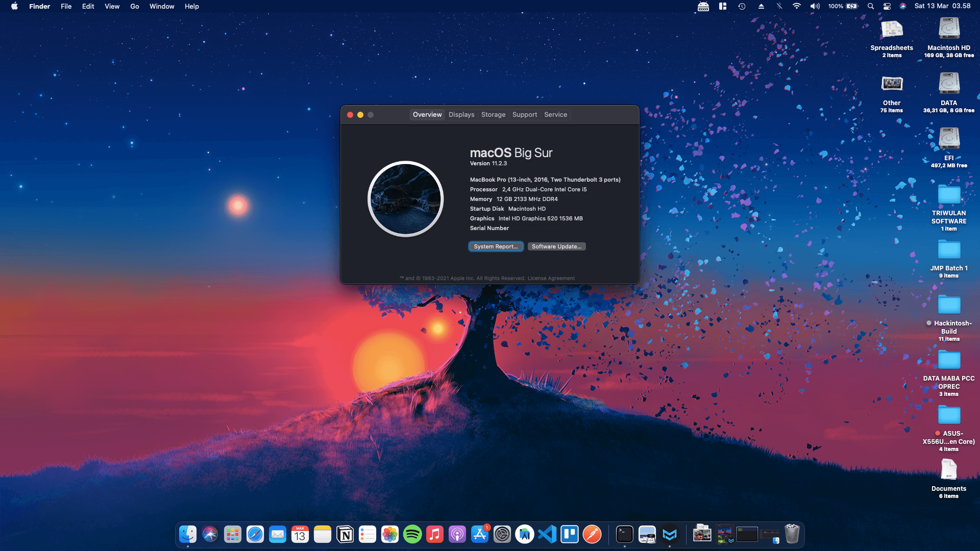Open Terminal from the Dock
Image resolution: width=980 pixels, height=551 pixels.
(624, 534)
